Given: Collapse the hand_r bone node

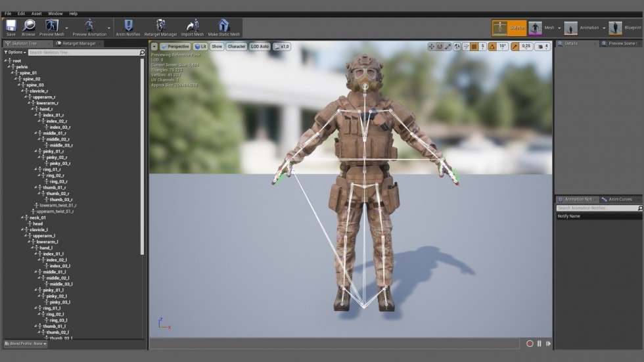Looking at the screenshot, I should (32, 109).
